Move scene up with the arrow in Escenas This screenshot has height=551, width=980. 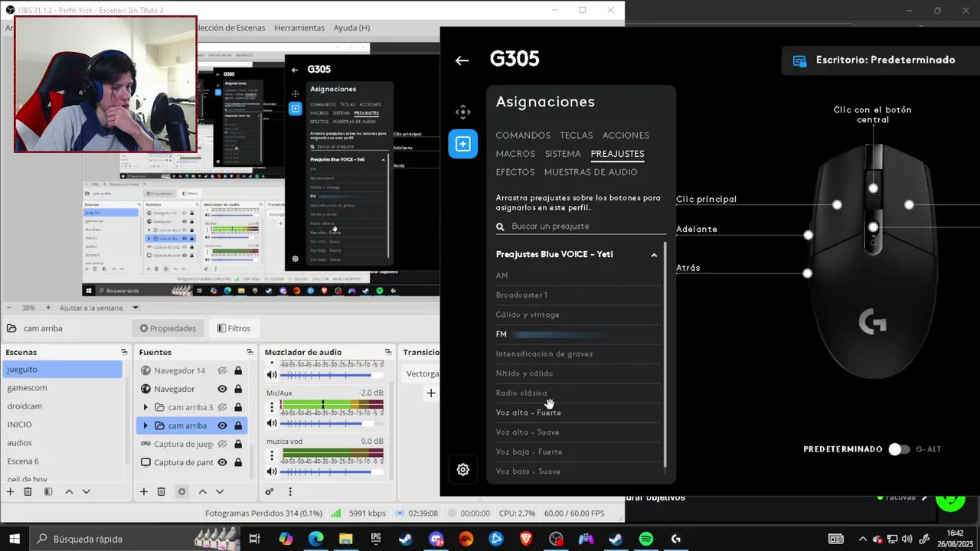coord(69,491)
